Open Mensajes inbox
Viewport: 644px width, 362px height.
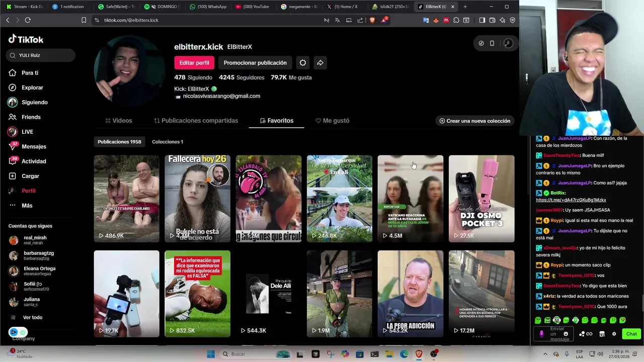(x=28, y=146)
